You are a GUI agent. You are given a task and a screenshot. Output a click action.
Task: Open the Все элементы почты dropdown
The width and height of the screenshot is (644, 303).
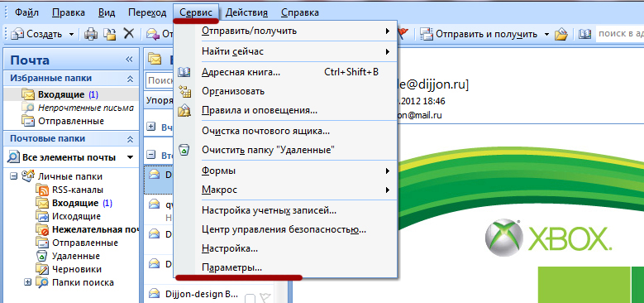click(130, 157)
